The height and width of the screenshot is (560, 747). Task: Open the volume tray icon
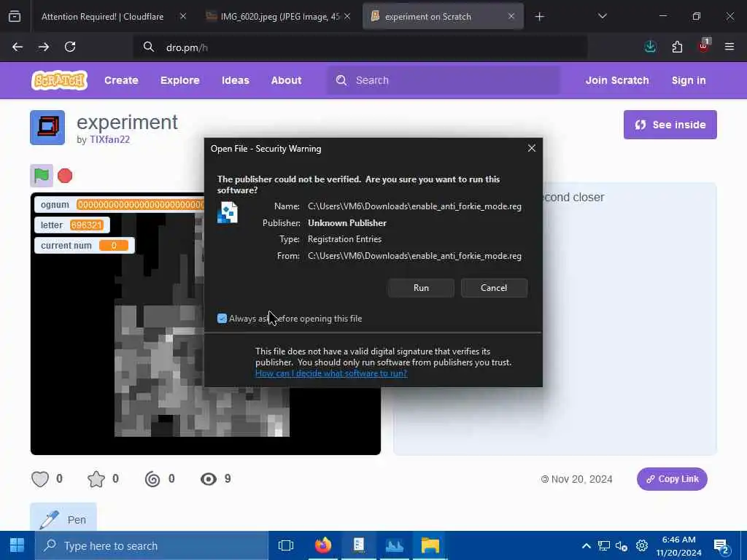(x=622, y=545)
